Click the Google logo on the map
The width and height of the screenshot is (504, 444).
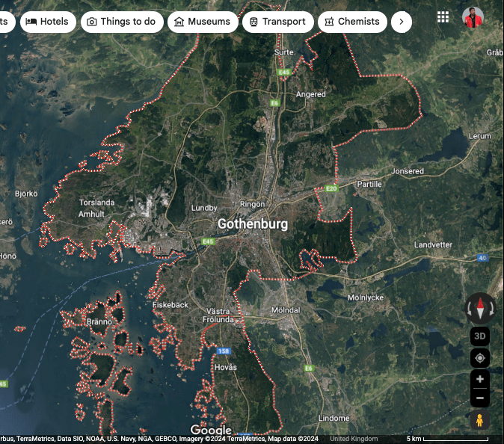click(211, 430)
